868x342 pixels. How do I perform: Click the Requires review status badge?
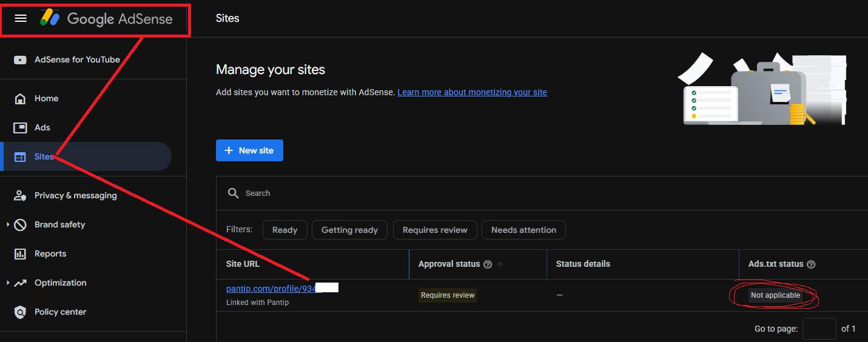tap(448, 295)
